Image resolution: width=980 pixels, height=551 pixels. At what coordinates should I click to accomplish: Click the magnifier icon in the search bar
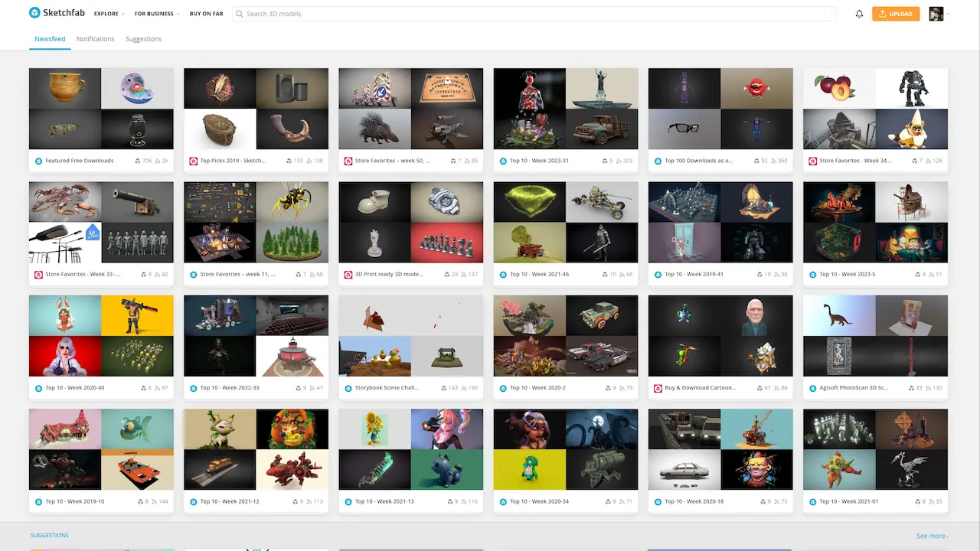pyautogui.click(x=240, y=14)
